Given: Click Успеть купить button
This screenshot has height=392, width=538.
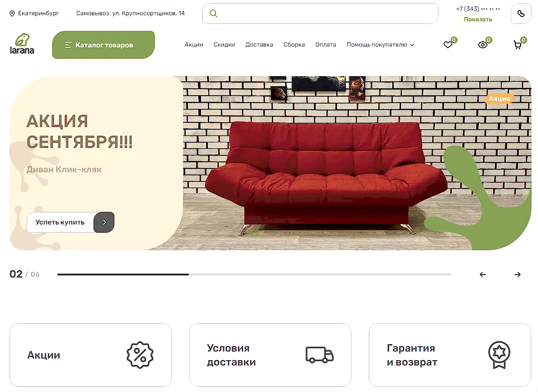Looking at the screenshot, I should [x=70, y=222].
